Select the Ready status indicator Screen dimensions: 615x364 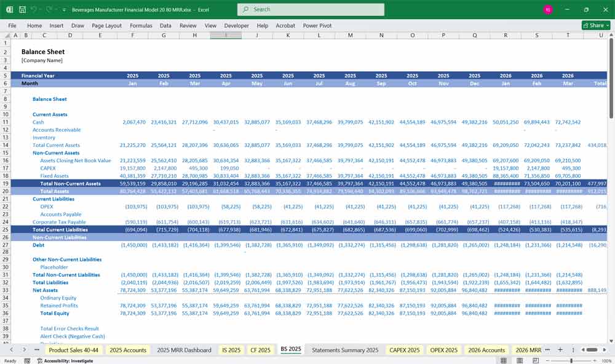pyautogui.click(x=9, y=360)
